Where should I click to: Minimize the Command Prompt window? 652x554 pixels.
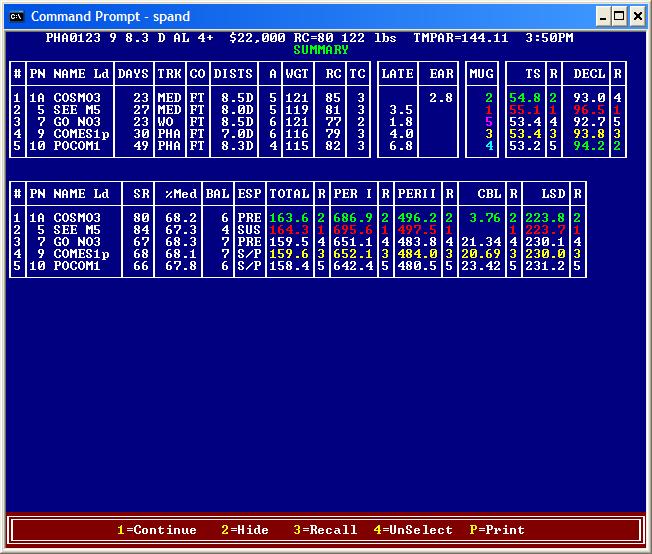click(603, 17)
